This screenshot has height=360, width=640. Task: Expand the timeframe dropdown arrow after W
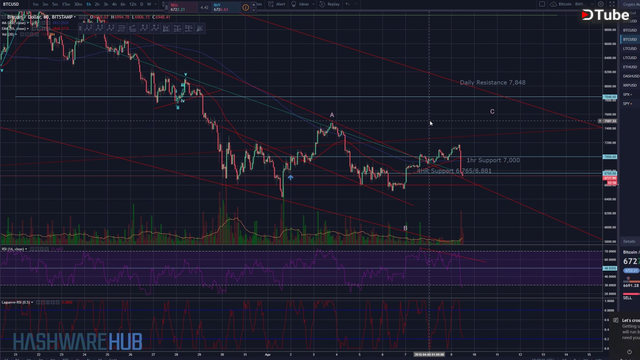pyautogui.click(x=156, y=4)
